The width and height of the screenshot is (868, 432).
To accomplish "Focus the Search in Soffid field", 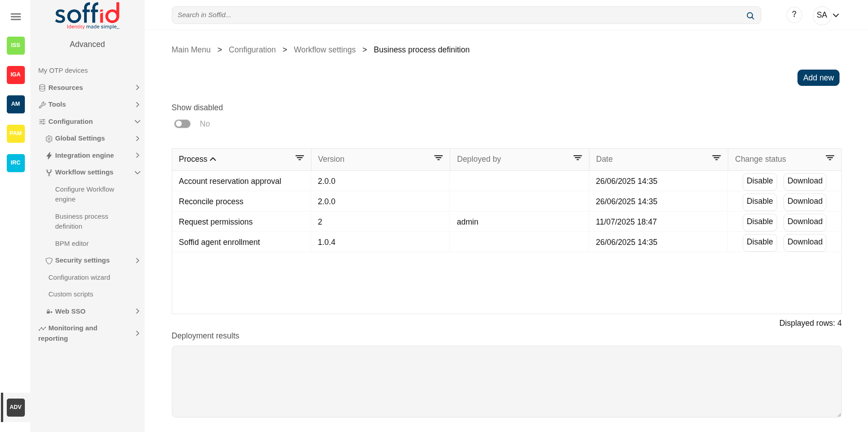I will tap(466, 15).
